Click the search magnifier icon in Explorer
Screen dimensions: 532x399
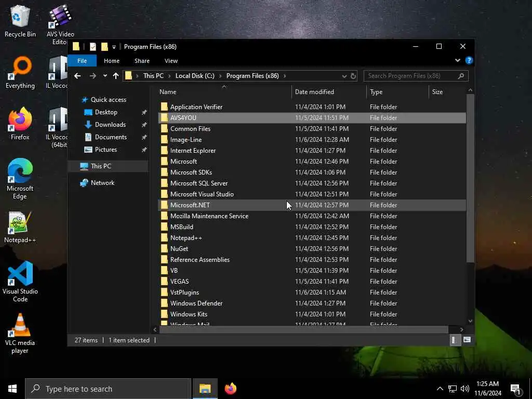(x=461, y=76)
